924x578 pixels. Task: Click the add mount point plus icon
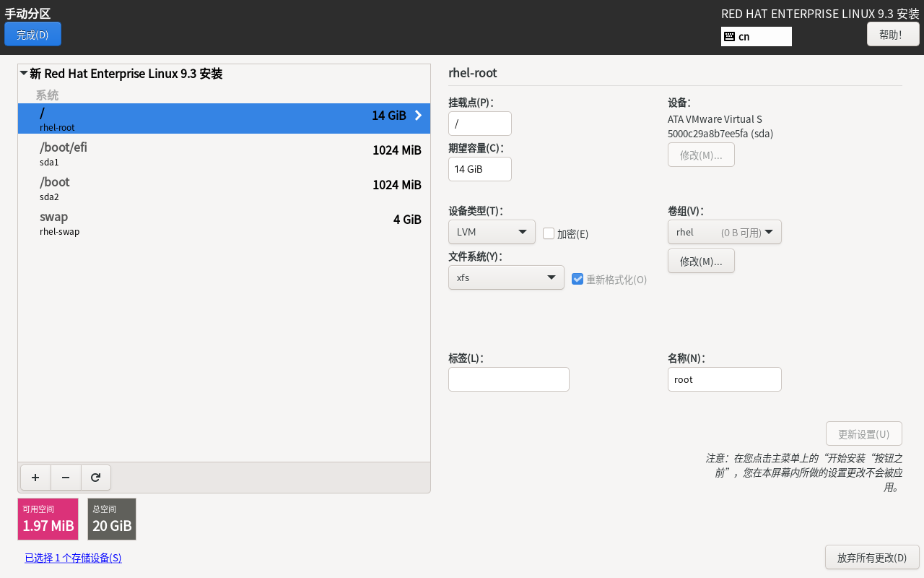35,478
